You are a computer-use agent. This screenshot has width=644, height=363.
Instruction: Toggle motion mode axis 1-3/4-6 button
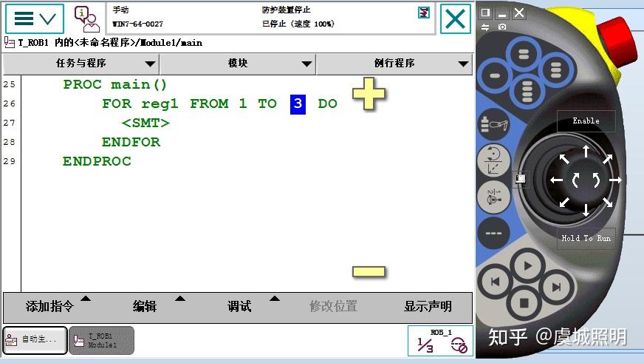493,197
